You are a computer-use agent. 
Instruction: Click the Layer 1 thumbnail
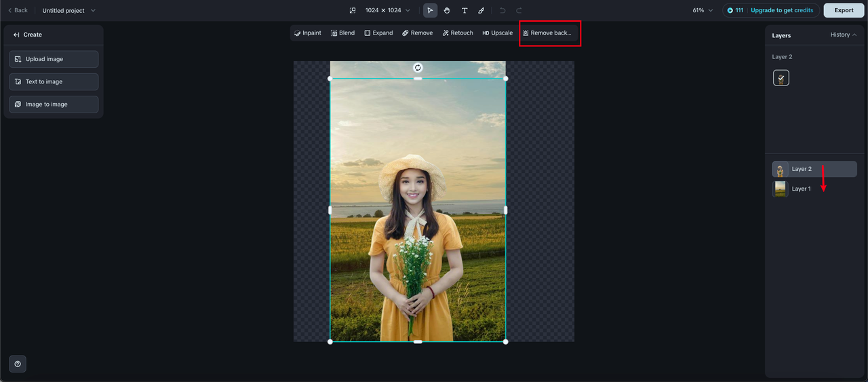[x=781, y=189]
